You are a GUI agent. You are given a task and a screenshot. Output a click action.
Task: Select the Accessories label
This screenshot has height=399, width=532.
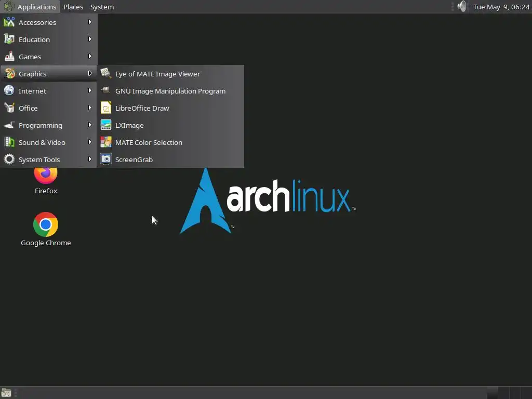click(x=37, y=22)
